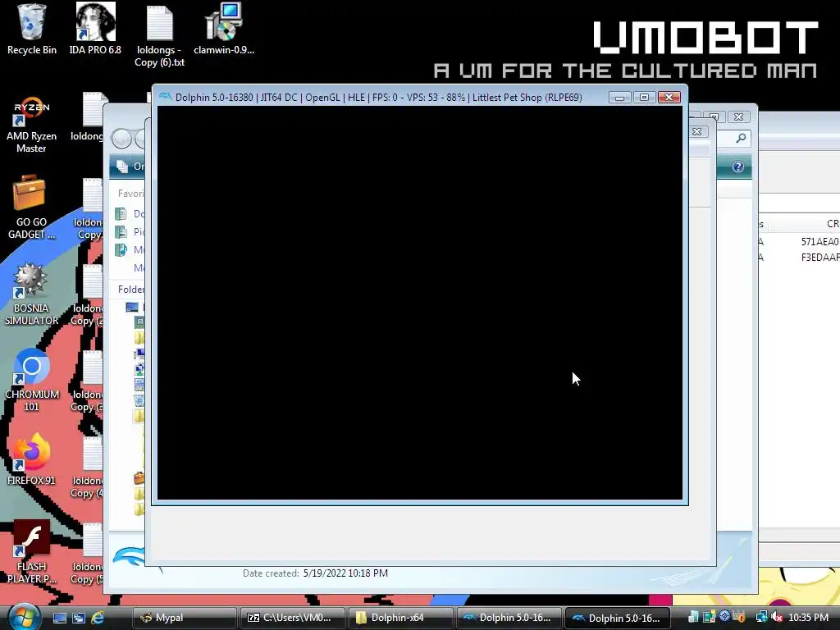The image size is (840, 630).
Task: Switch to Mypal taskbar button
Action: 184,618
